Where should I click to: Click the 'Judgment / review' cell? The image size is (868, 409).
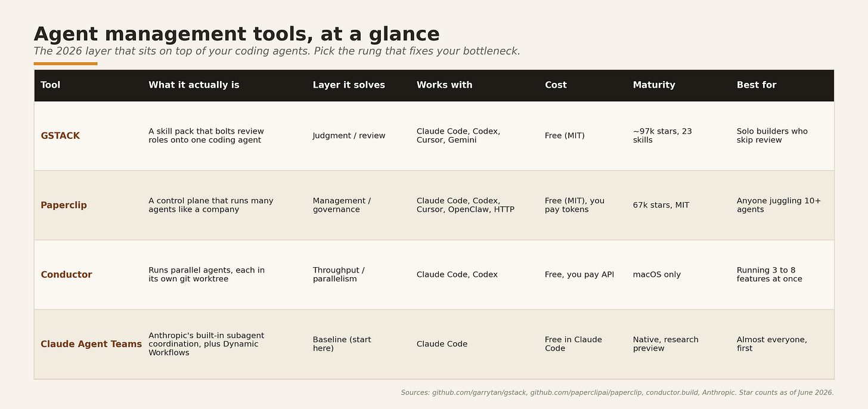(349, 136)
